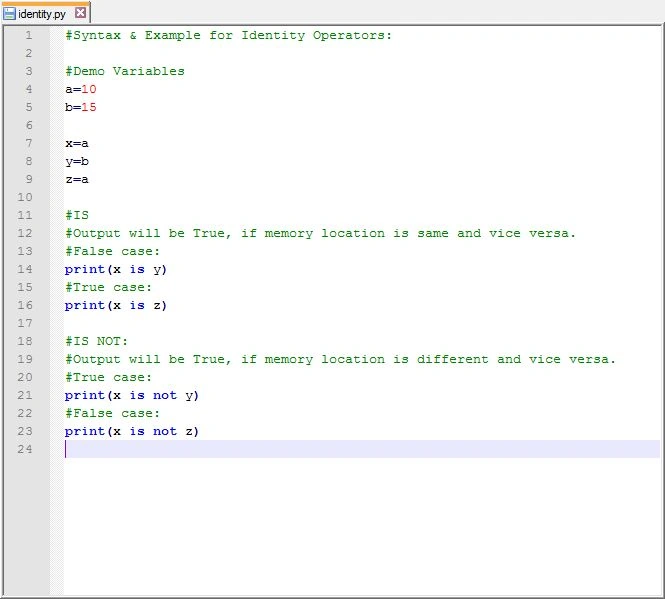The width and height of the screenshot is (665, 599).
Task: Click the '#IS NOT:' comment line
Action: pos(96,341)
